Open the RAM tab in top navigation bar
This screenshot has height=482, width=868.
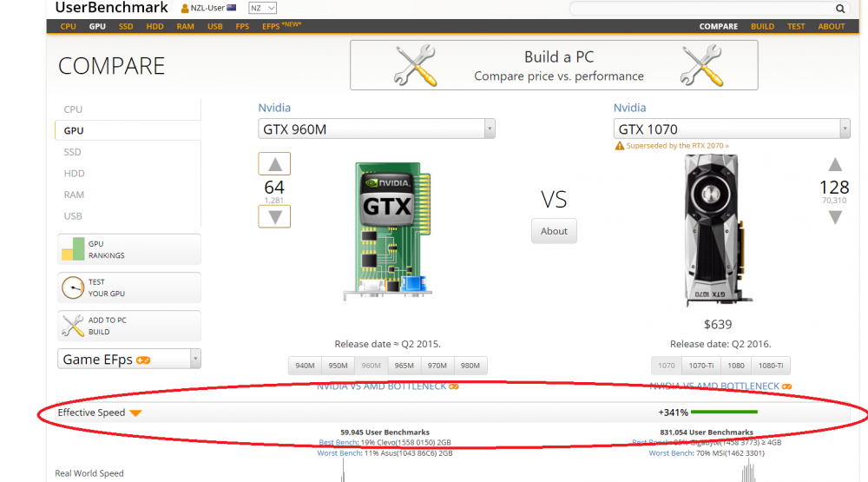tap(186, 27)
